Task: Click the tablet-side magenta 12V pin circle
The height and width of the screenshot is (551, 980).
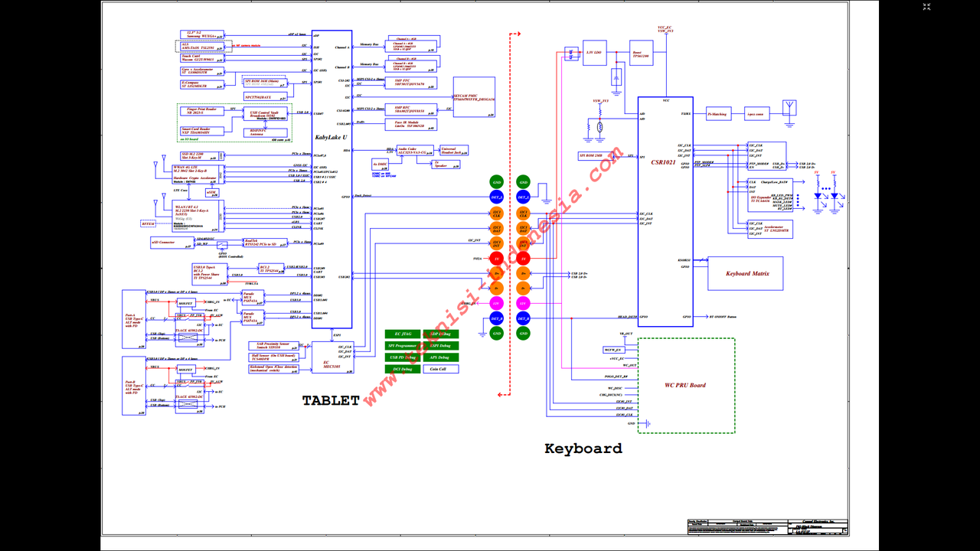Action: (497, 304)
